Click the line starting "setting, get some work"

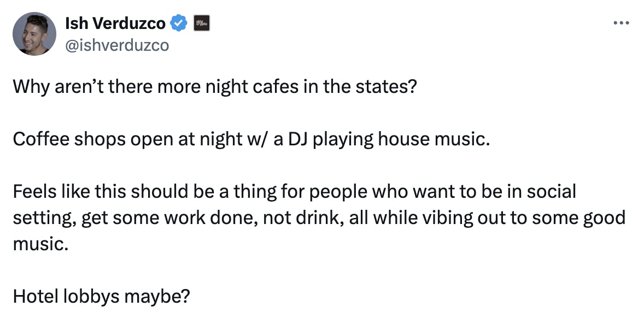pos(319,219)
